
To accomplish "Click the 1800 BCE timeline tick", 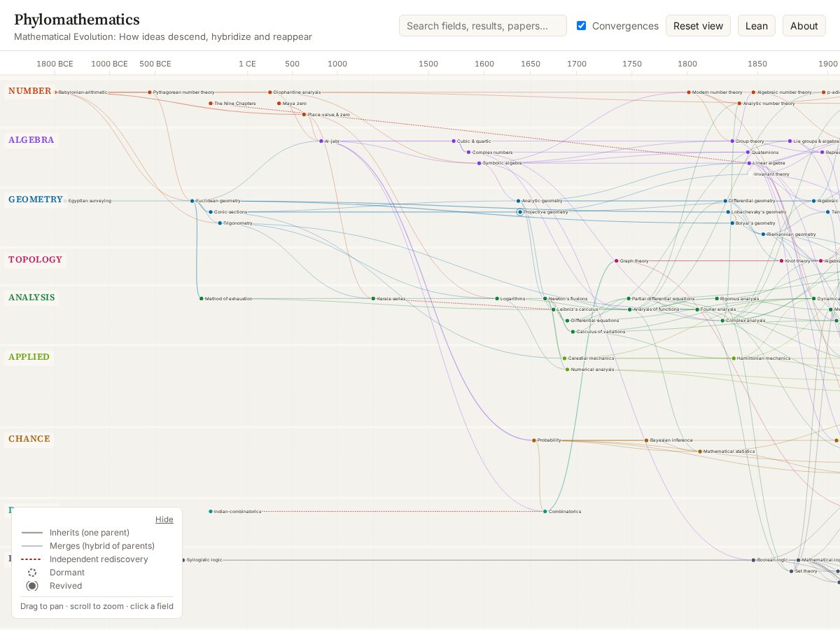I will pos(55,64).
